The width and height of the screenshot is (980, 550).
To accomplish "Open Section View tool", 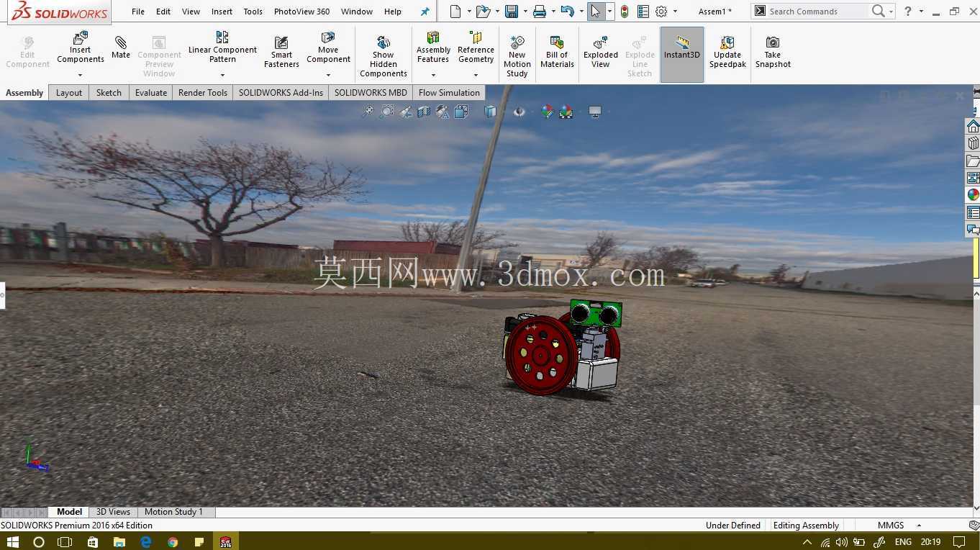I will click(x=424, y=112).
